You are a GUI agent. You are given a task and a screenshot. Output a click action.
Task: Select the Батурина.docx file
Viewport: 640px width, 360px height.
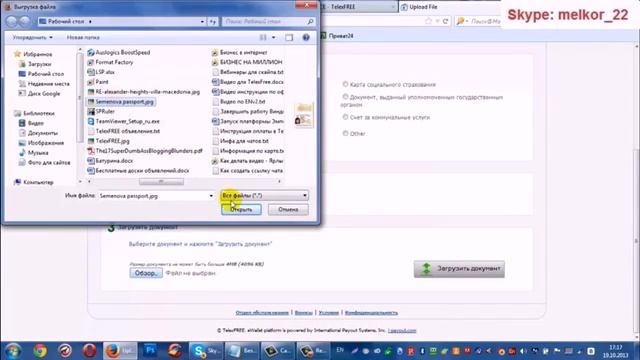114,160
